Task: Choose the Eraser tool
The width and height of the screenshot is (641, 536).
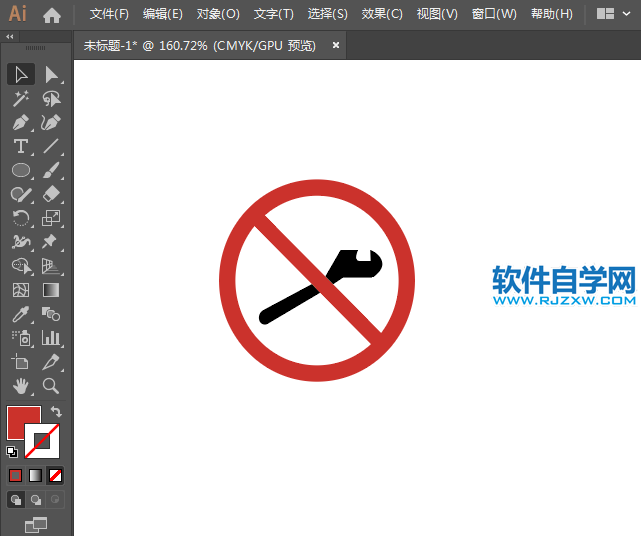Action: [51, 194]
